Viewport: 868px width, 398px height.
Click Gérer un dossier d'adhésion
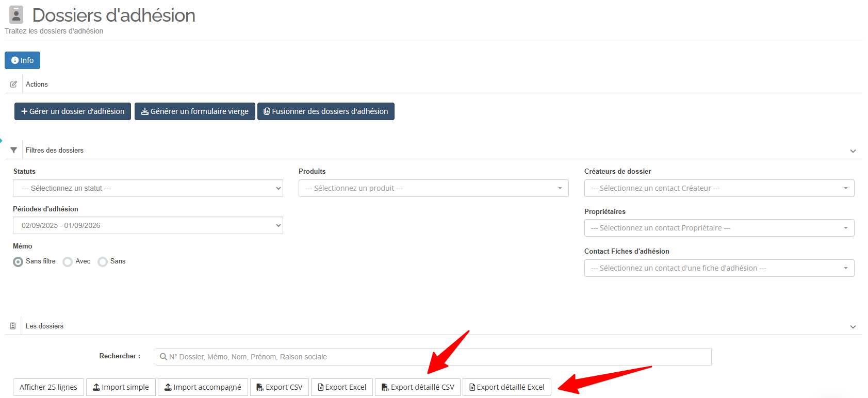point(73,111)
